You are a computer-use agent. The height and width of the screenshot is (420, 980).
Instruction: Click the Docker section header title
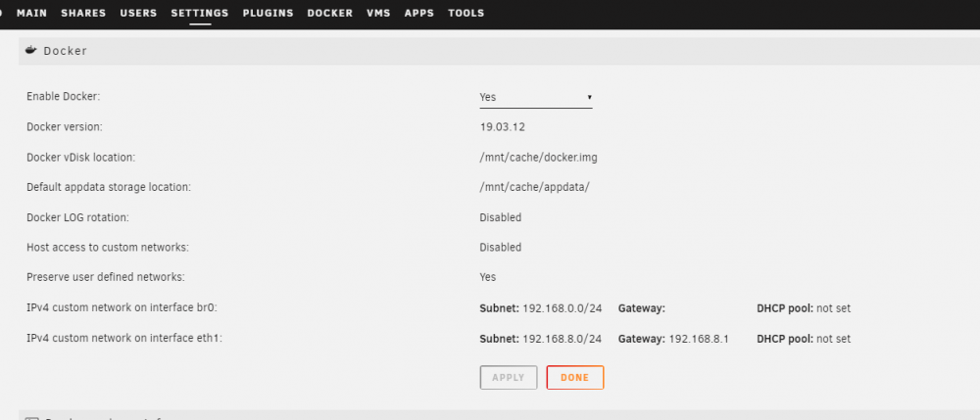pyautogui.click(x=65, y=51)
